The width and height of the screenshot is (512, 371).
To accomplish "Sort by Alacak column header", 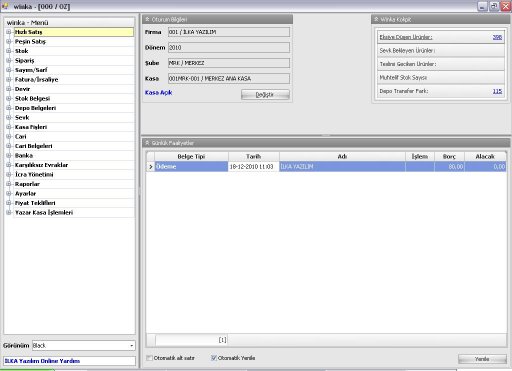I will coord(485,157).
